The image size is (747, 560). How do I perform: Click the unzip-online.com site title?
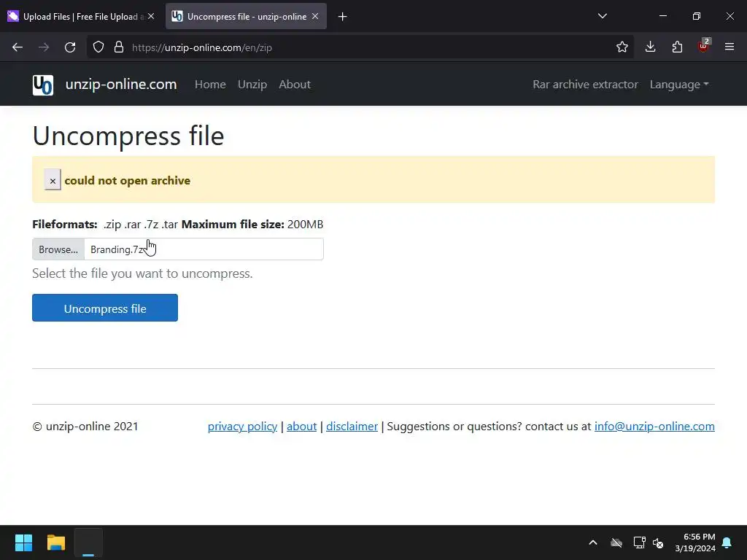pos(121,85)
